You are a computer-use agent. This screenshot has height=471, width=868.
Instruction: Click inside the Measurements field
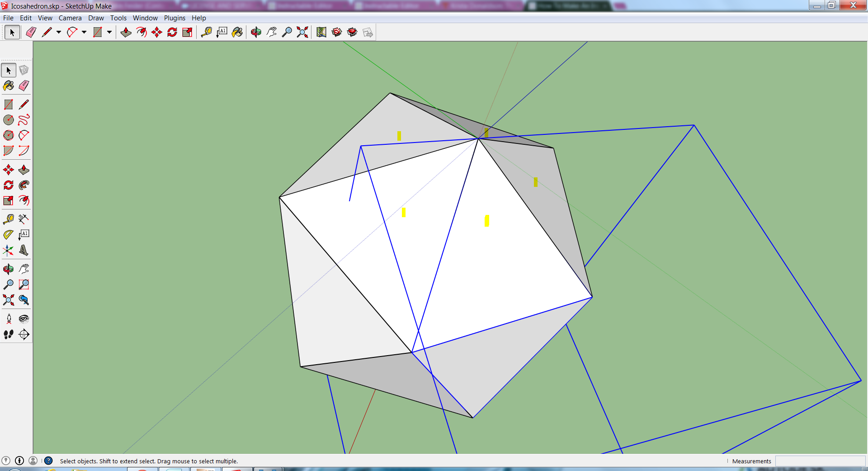click(x=821, y=461)
